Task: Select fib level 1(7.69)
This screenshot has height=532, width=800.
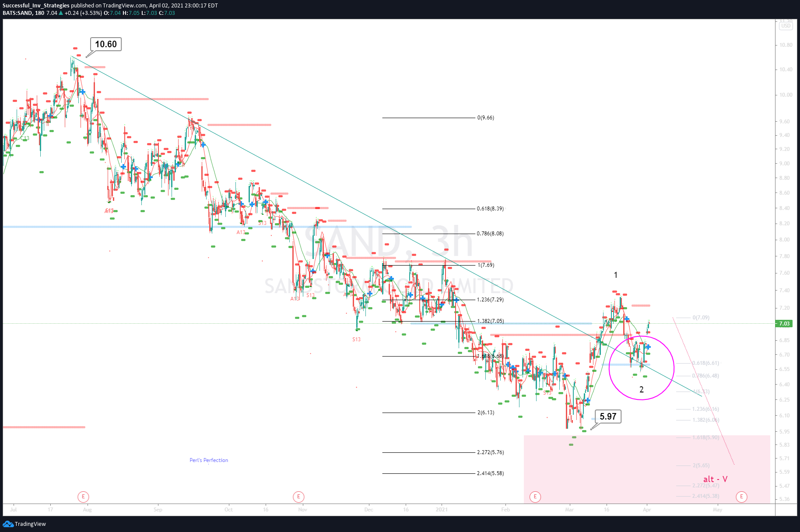Action: [x=486, y=265]
